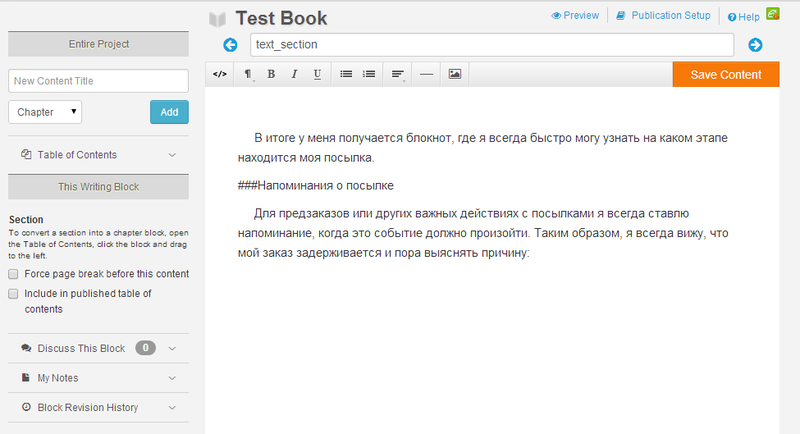Apply underline formatting

(317, 74)
